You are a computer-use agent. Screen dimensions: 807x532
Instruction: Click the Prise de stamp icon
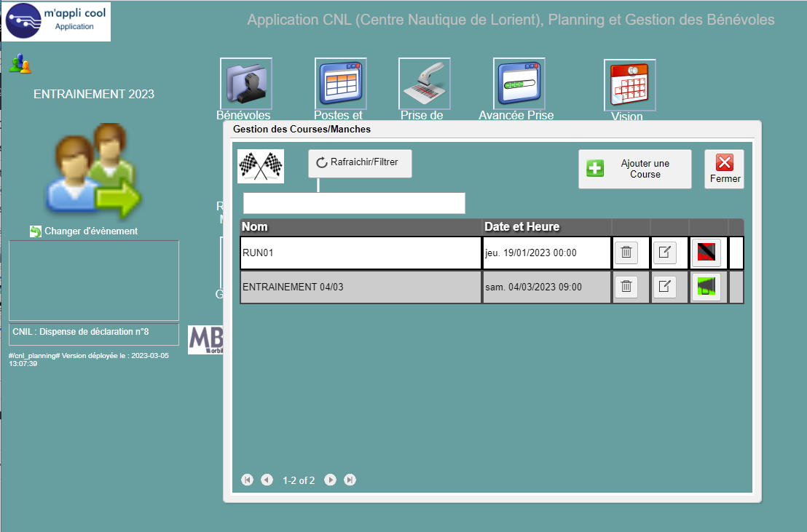tap(424, 83)
